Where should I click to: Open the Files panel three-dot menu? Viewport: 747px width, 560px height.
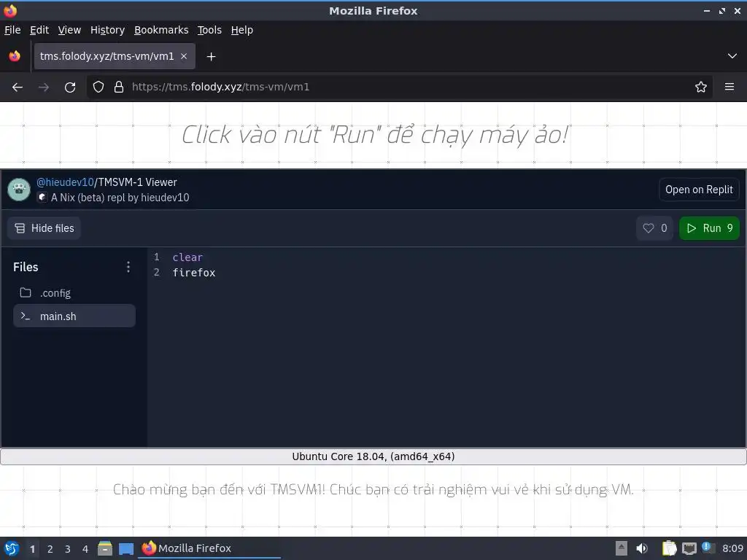[128, 267]
